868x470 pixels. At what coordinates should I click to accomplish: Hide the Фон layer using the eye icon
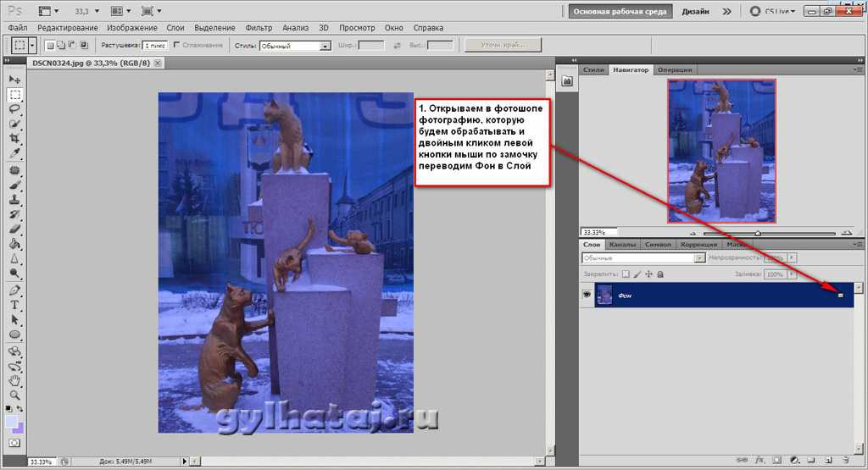(586, 295)
